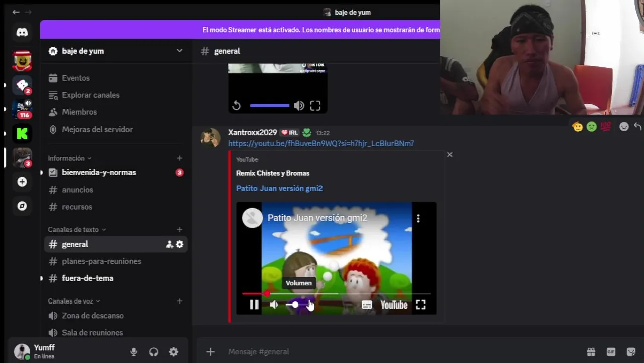
Task: Click upper video progress slider
Action: click(x=270, y=106)
